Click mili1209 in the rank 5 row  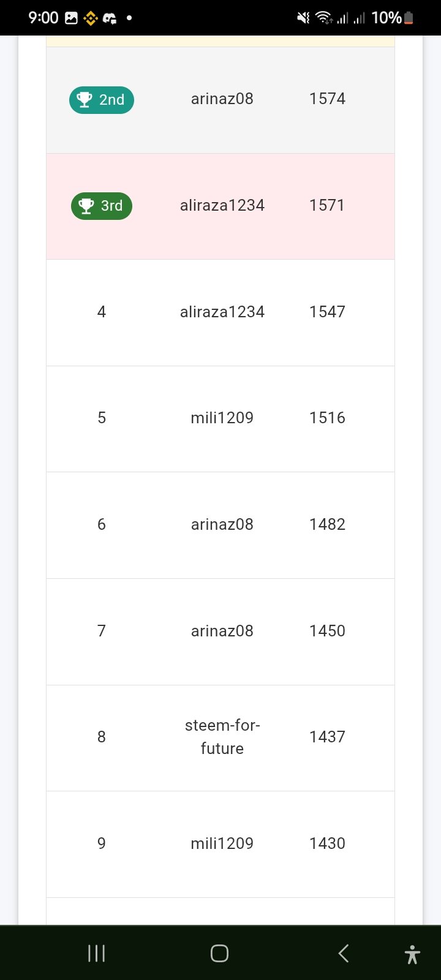pos(222,418)
